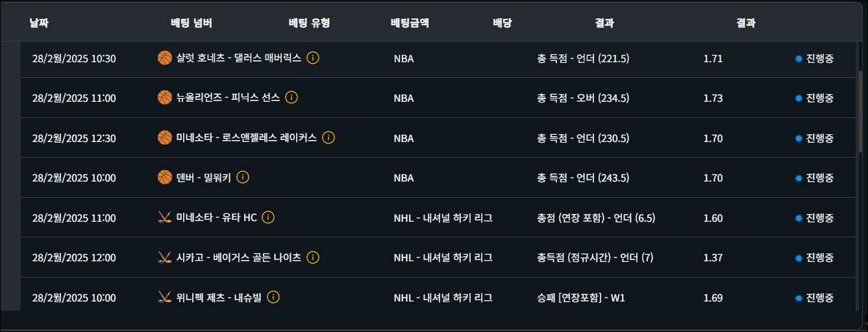Click info icon for 미네소타 - 유타 HC
This screenshot has height=332, width=868.
268,218
